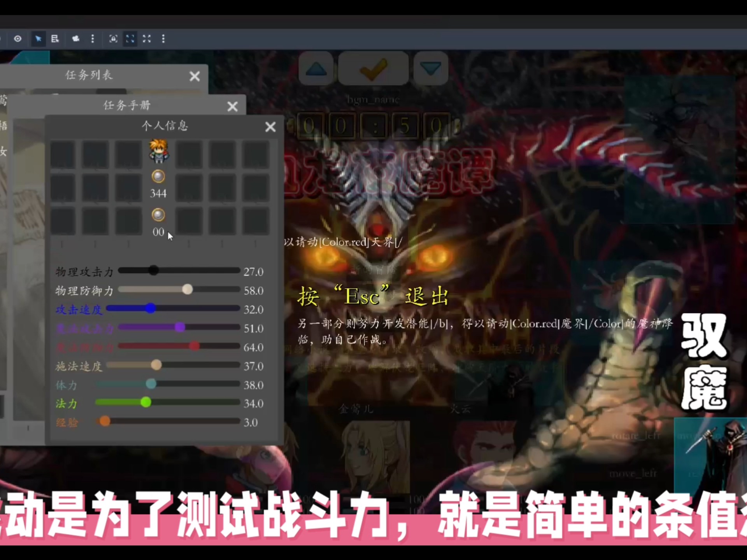Click the expand-to-fullscreen arrows icon
This screenshot has height=560, width=747.
point(147,38)
